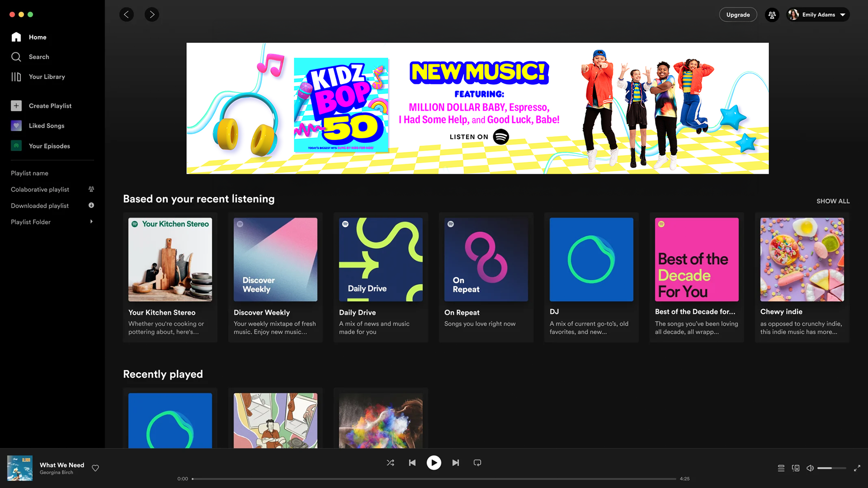Open Your Library icon
The height and width of the screenshot is (488, 868).
(16, 77)
